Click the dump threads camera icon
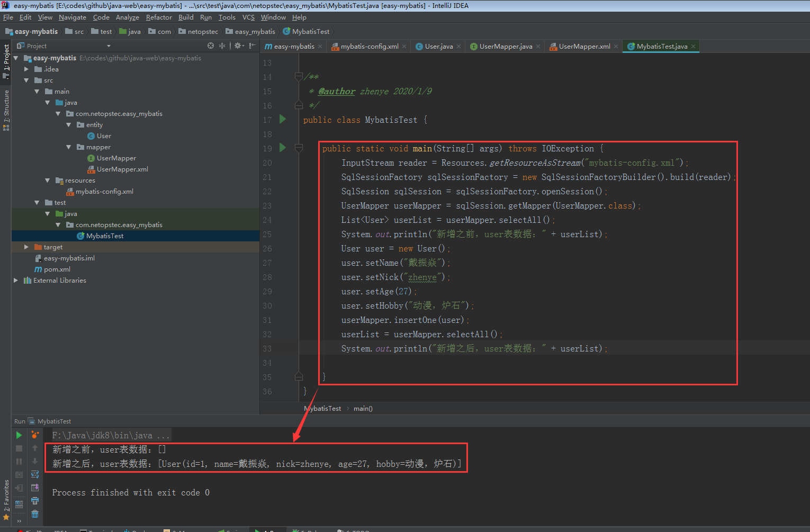The width and height of the screenshot is (810, 532). 19,475
